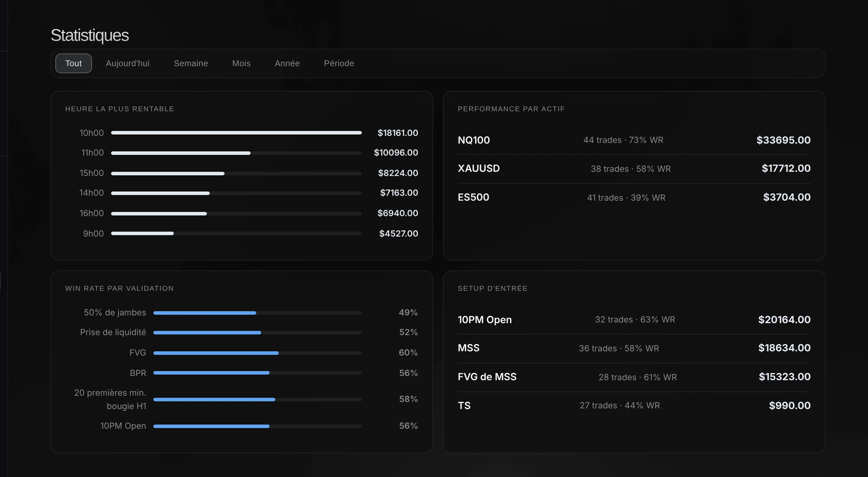
Task: Click the 'Heure la plus rentable' card title
Action: (119, 109)
